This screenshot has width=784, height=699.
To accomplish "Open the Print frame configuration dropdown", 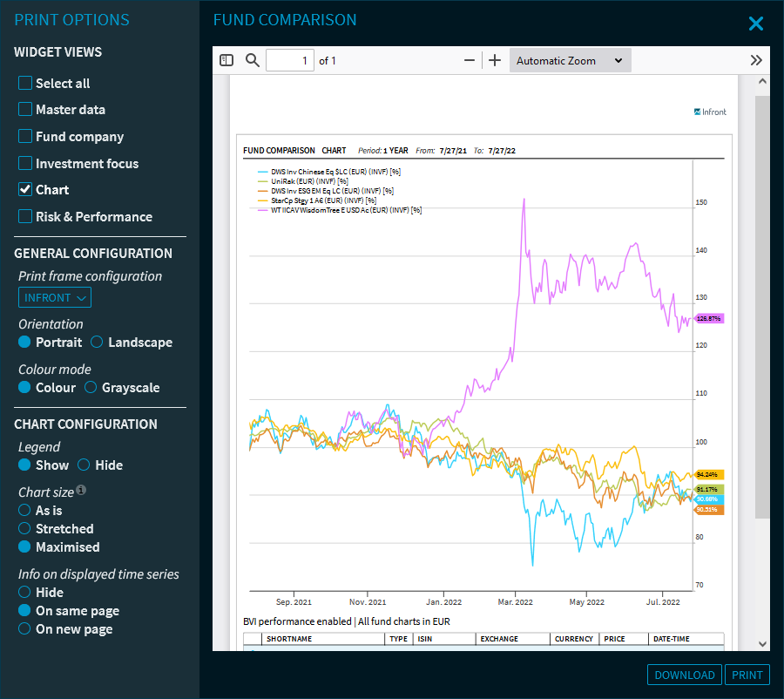I will [x=55, y=298].
